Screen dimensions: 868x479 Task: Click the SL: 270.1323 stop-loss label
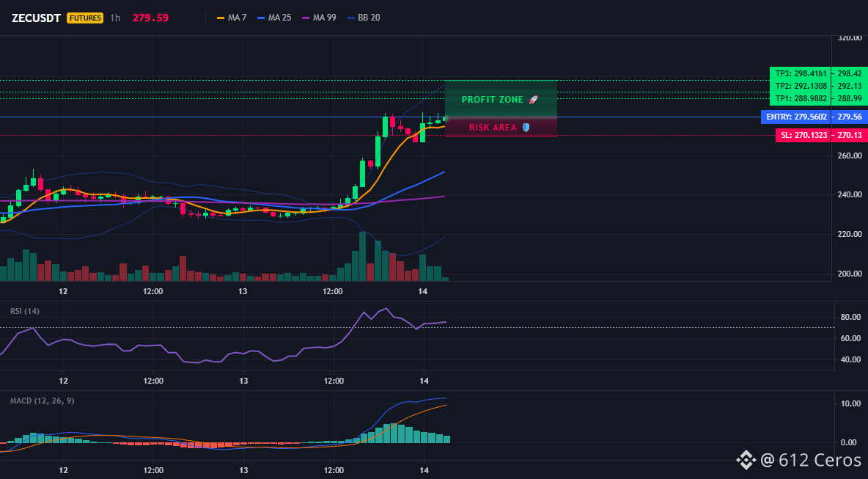point(803,135)
